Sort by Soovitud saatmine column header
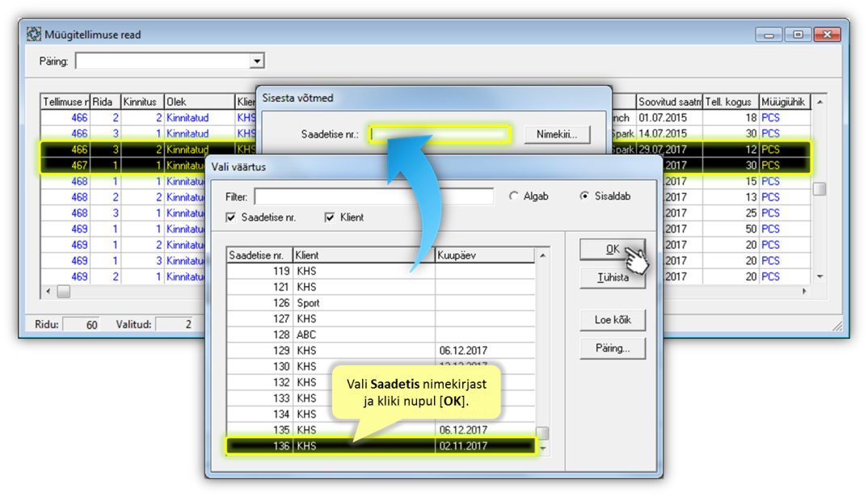Screen dimensions: 868x497 pyautogui.click(x=668, y=102)
